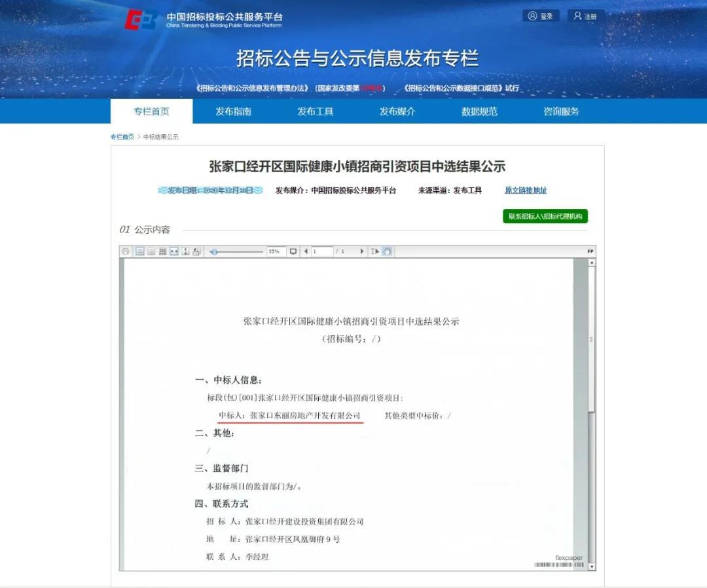
Task: Switch to two-page view mode icon
Action: point(151,251)
